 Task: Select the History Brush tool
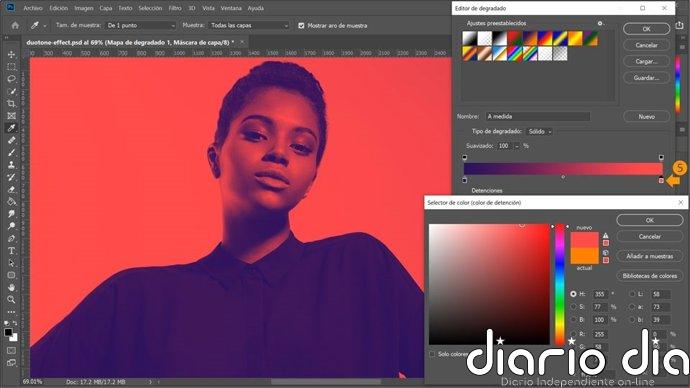tap(11, 177)
